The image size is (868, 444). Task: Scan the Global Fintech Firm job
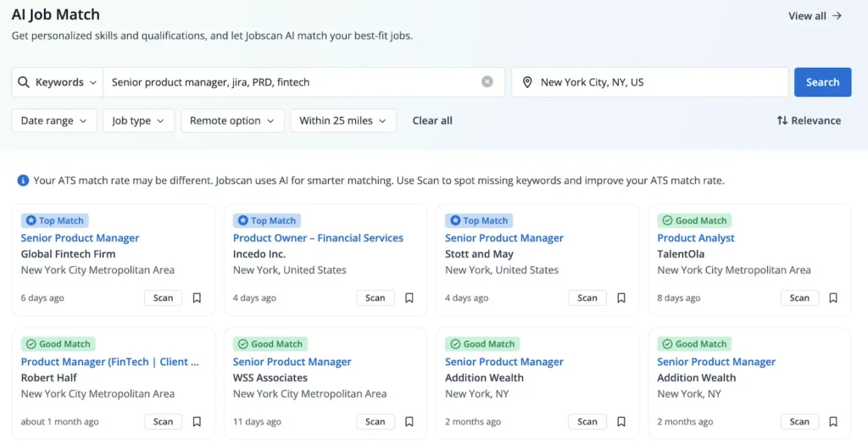163,298
